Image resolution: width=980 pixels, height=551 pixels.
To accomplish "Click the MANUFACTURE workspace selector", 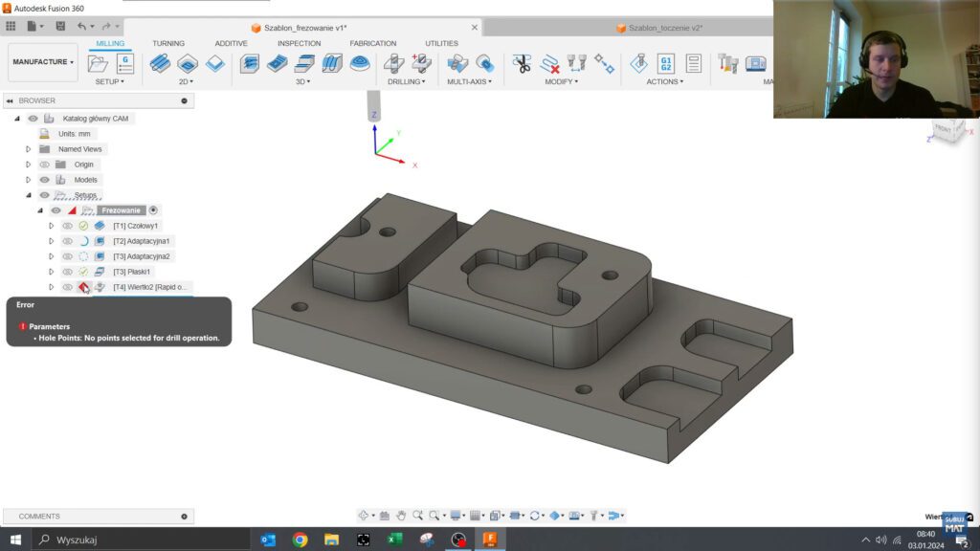I will (x=41, y=61).
